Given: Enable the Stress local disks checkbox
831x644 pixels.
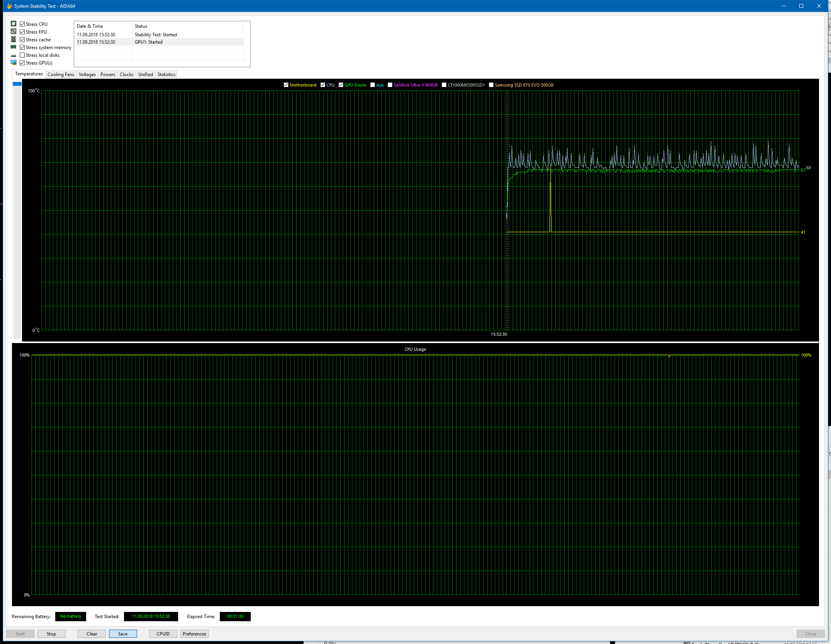Looking at the screenshot, I should 22,54.
